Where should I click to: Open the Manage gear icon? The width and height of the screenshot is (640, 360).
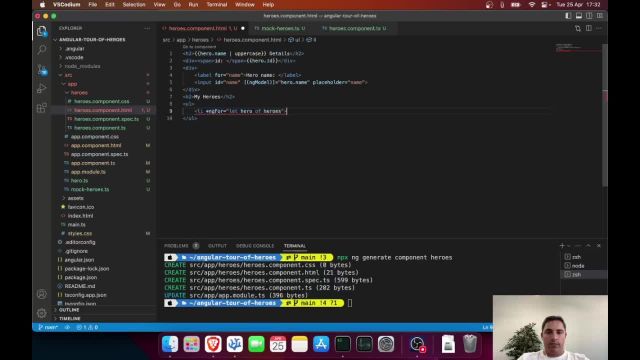pyautogui.click(x=41, y=313)
